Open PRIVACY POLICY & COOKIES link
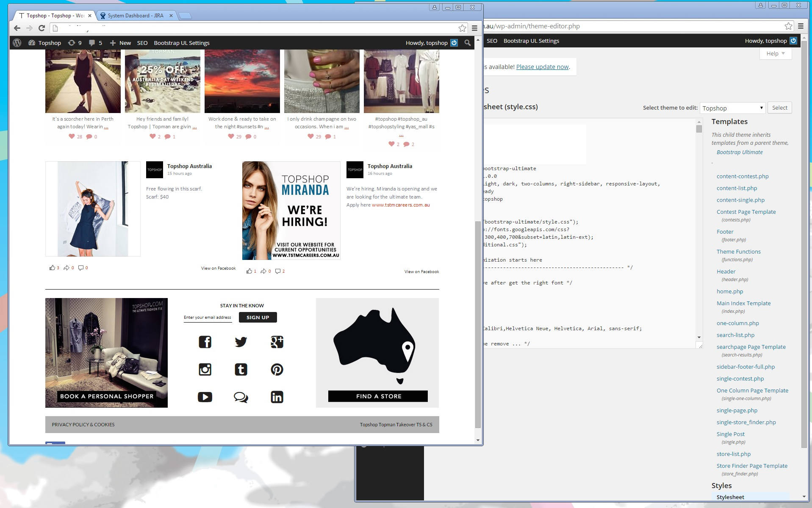Image resolution: width=812 pixels, height=508 pixels. [x=83, y=425]
